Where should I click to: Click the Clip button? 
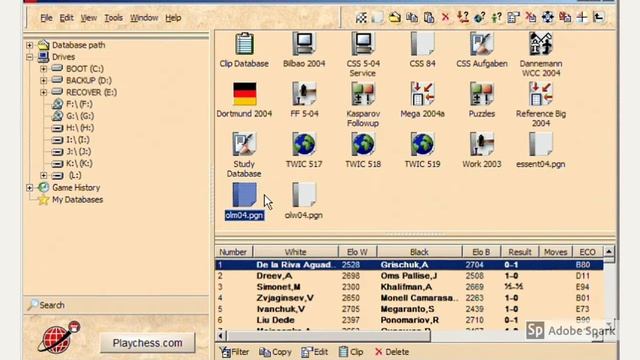click(x=351, y=352)
